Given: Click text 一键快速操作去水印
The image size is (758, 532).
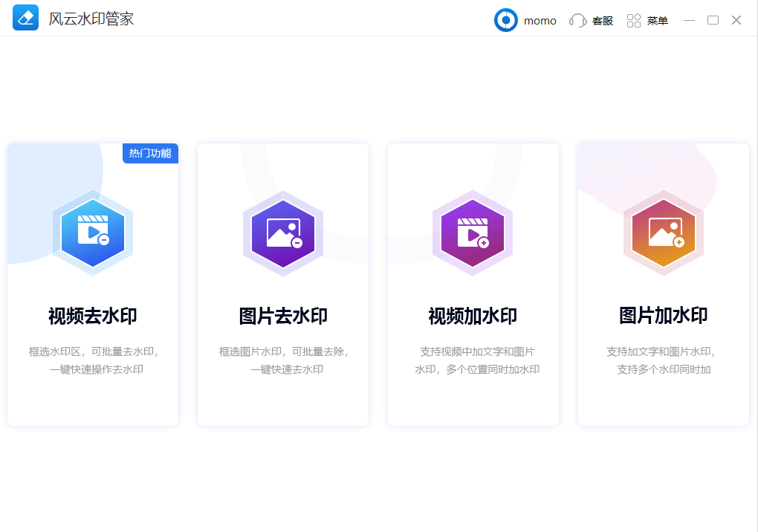Looking at the screenshot, I should [x=96, y=369].
